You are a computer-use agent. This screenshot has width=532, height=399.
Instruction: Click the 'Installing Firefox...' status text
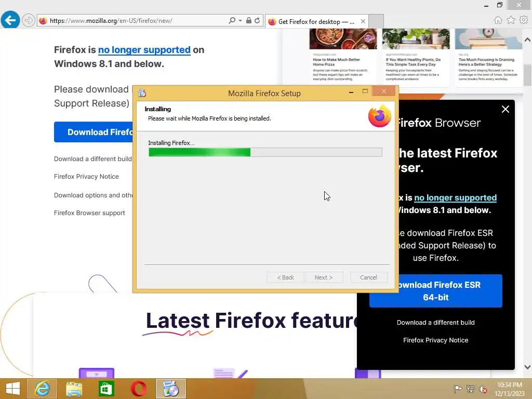point(171,143)
